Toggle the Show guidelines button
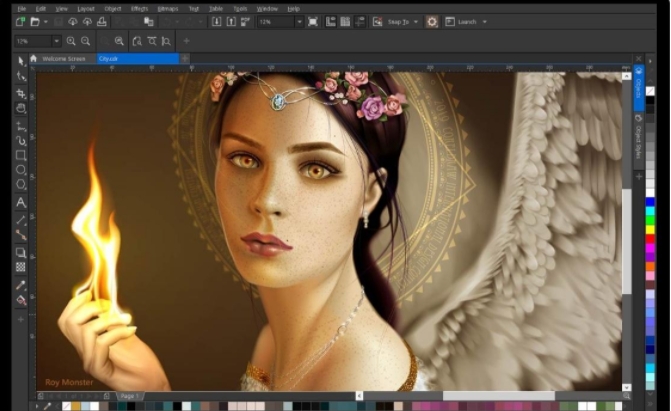 [x=360, y=21]
